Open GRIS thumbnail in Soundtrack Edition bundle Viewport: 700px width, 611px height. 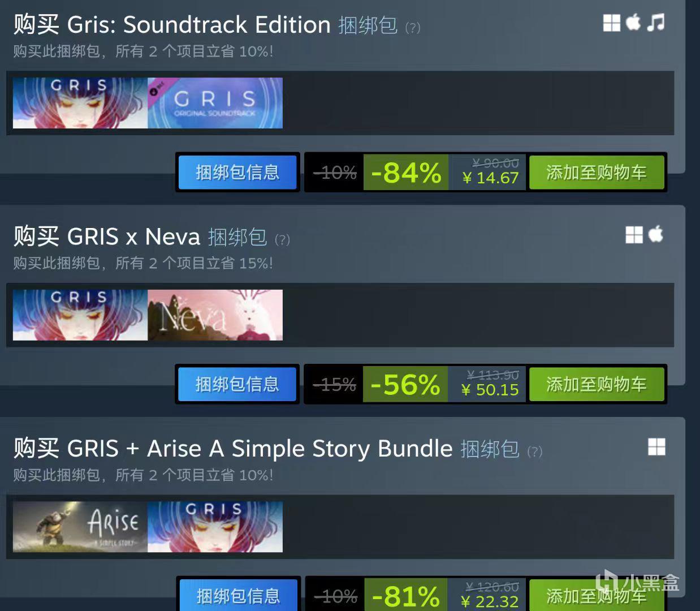80,103
